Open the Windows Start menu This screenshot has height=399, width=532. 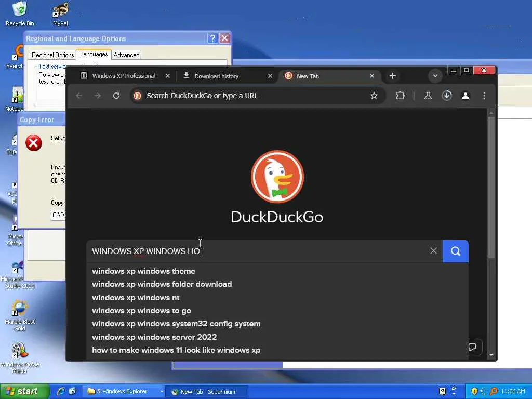[x=24, y=392]
